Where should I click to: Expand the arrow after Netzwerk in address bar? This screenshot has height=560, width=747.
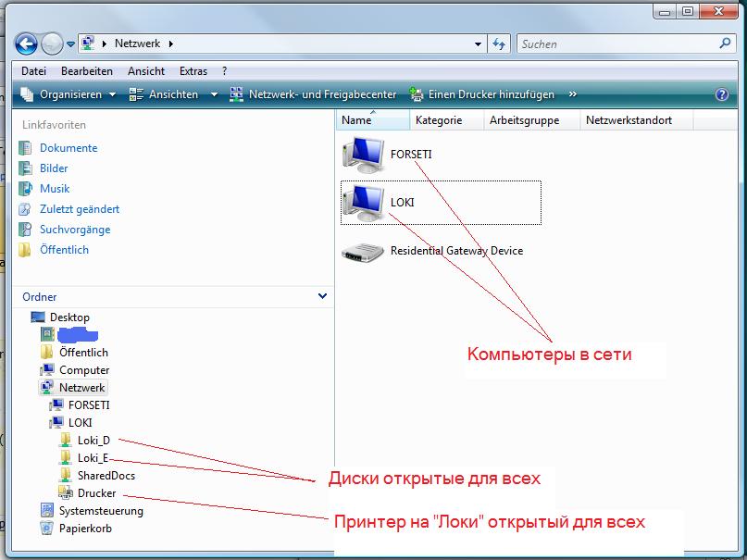[x=171, y=44]
